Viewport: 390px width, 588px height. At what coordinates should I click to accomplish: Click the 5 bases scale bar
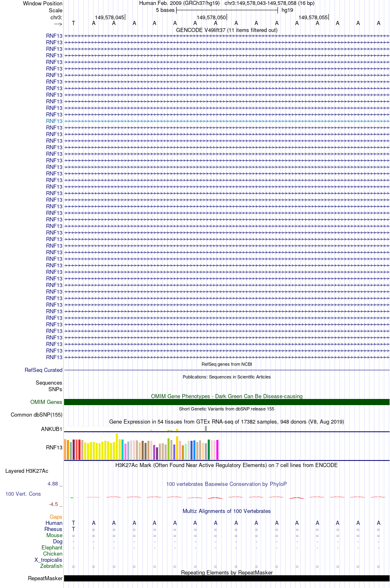(x=227, y=10)
